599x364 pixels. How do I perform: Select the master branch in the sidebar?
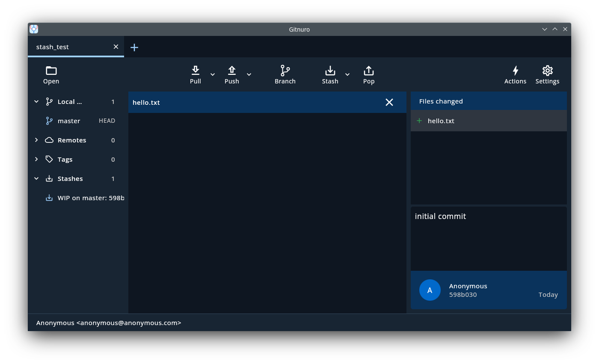click(x=69, y=121)
